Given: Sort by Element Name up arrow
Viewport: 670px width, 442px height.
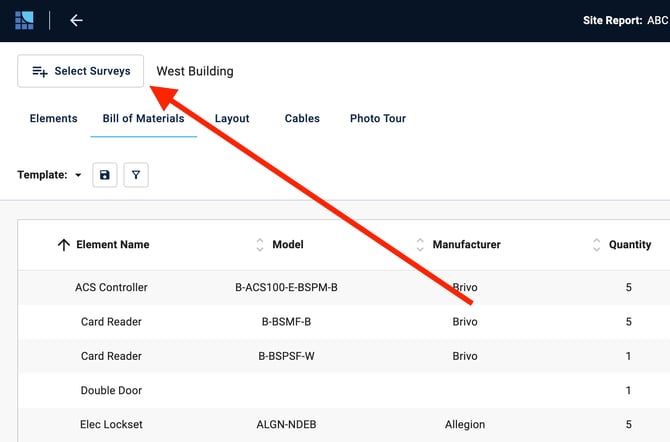Looking at the screenshot, I should (x=64, y=245).
